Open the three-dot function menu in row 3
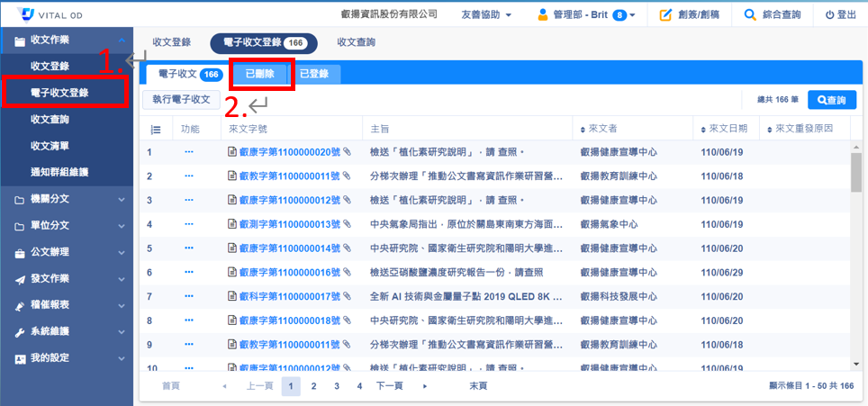Image resolution: width=868 pixels, height=406 pixels. click(x=189, y=200)
